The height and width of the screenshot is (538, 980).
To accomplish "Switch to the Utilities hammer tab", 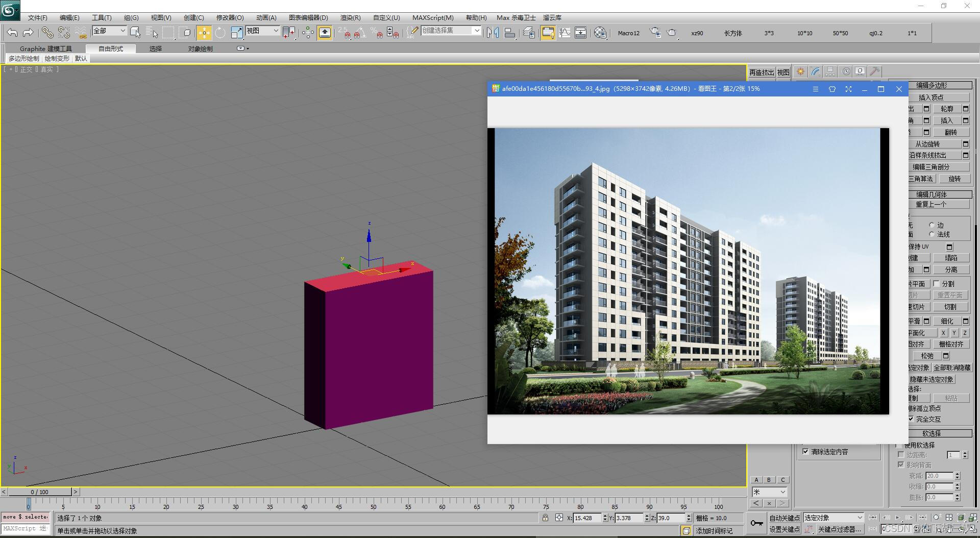I will coord(875,71).
